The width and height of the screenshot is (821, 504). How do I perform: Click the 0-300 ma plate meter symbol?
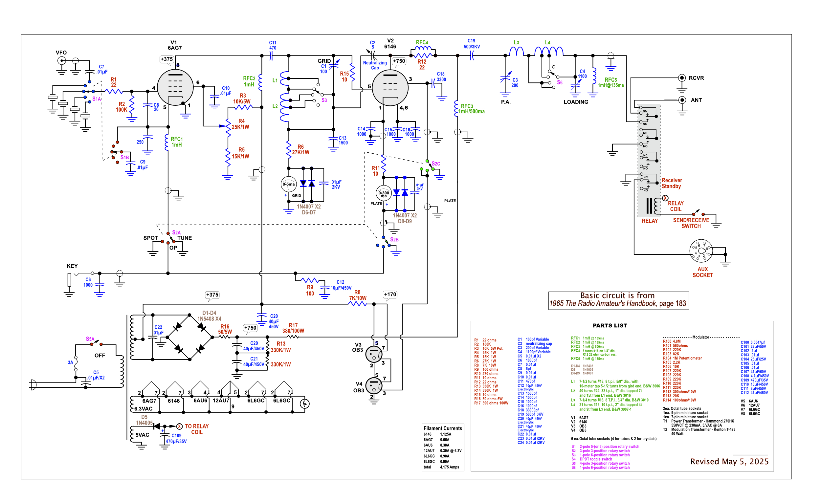tap(384, 193)
